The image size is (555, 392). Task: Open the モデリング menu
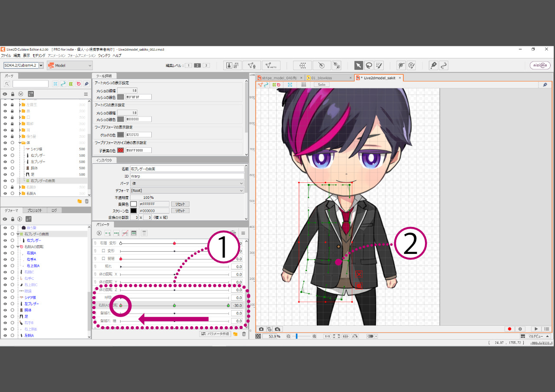39,56
